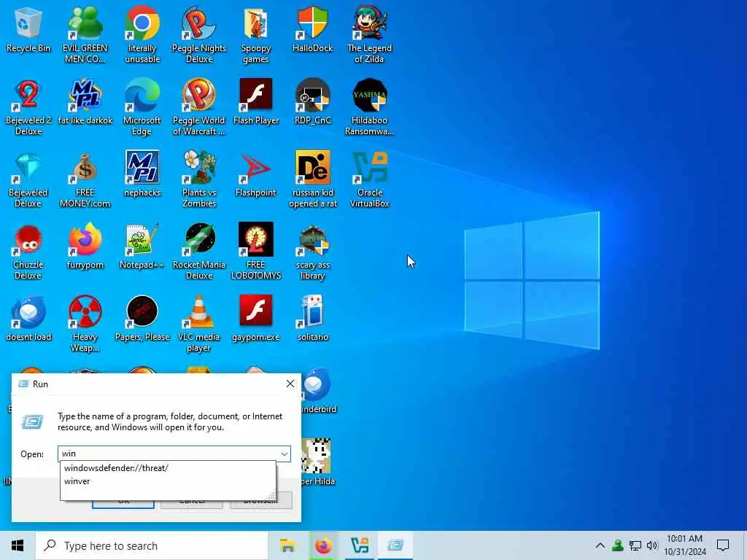Select the RDP_CnC desktop icon
Screen dimensions: 747x560
312,102
